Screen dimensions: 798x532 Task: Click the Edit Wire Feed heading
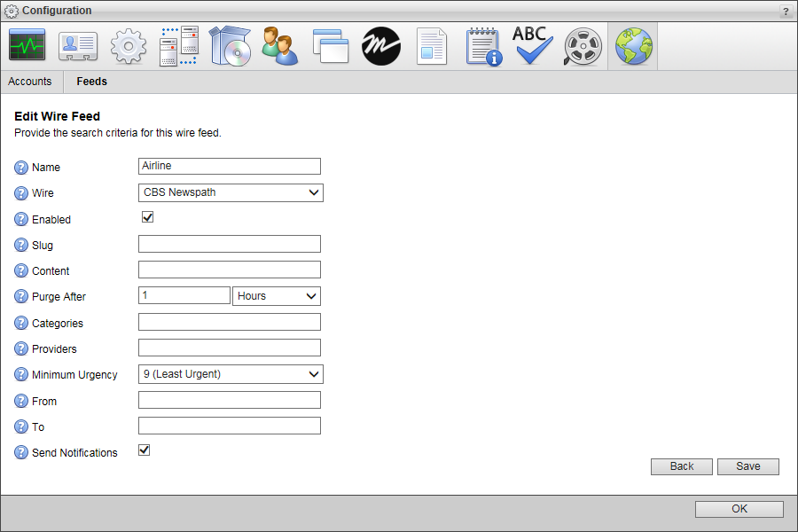(57, 116)
